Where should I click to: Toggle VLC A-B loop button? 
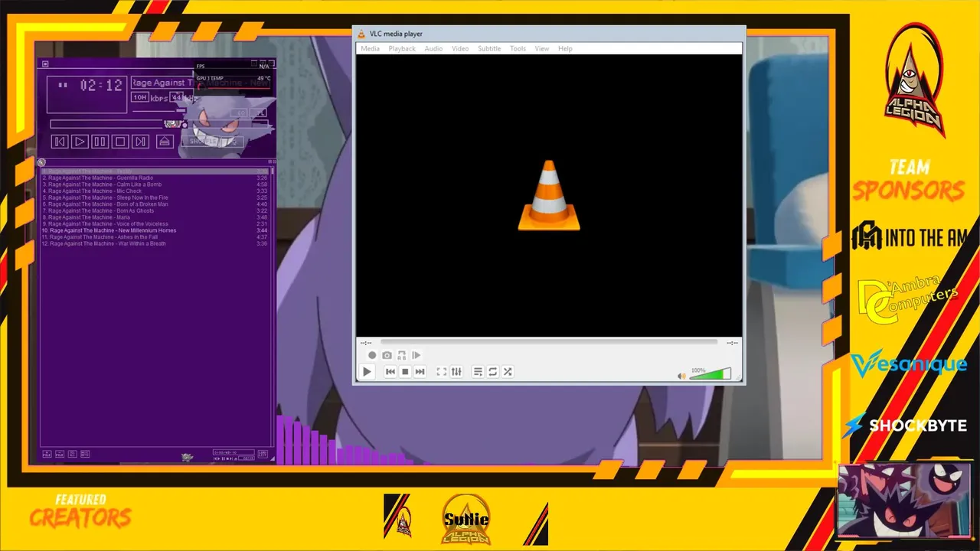[x=401, y=355]
